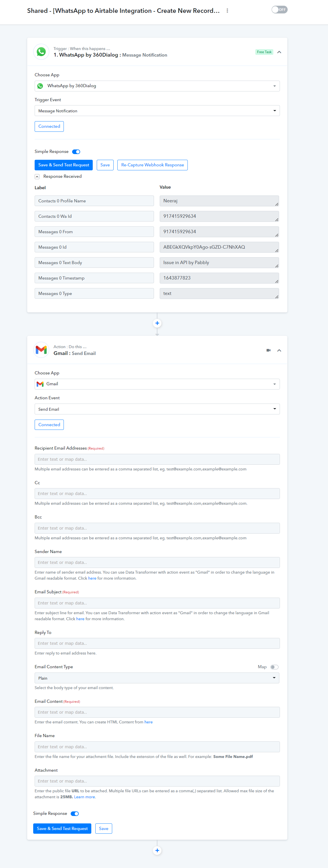Screen dimensions: 328x868
Task: Toggle the workflow OFF switch on
Action: click(x=279, y=10)
